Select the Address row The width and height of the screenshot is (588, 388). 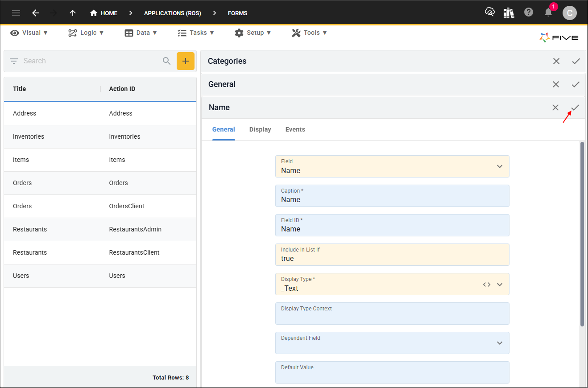point(100,113)
